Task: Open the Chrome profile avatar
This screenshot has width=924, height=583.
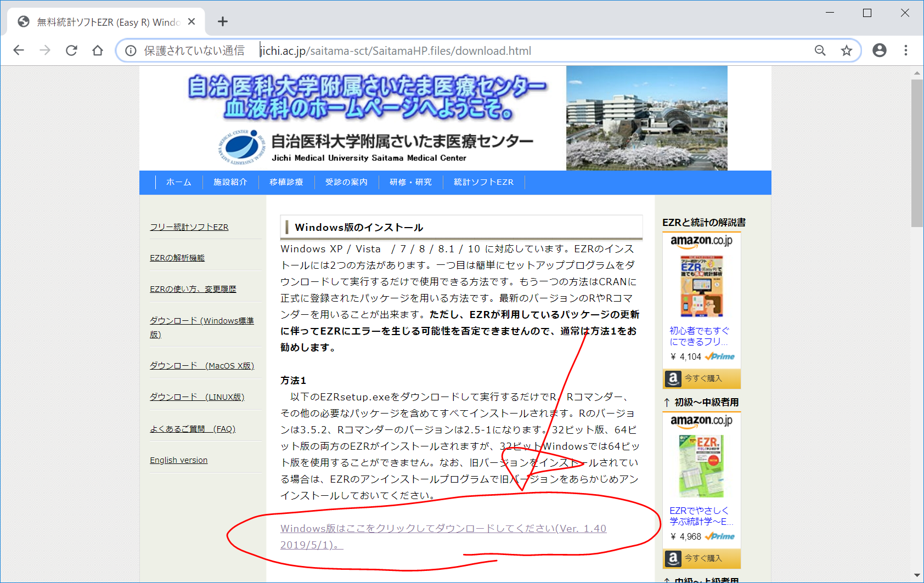Action: (x=880, y=50)
